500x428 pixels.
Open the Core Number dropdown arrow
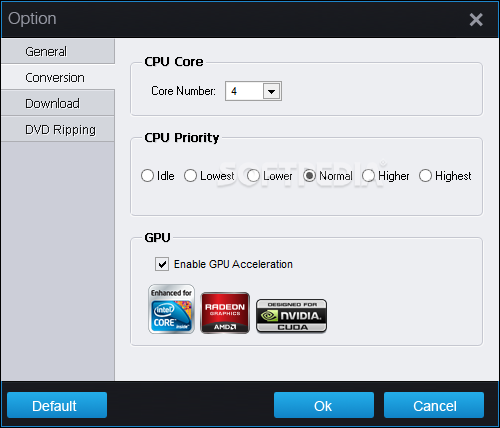(272, 91)
